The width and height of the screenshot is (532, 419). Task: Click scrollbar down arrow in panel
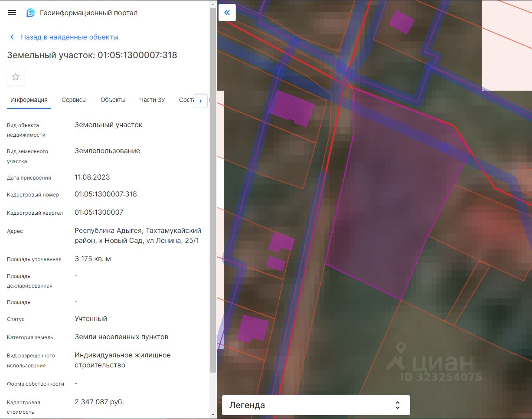coord(213,415)
